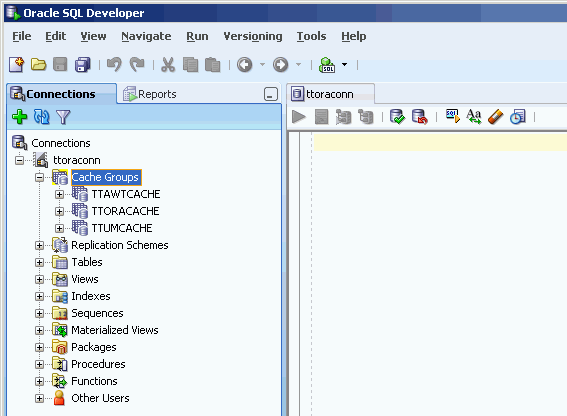The image size is (567, 416).
Task: Click the Copy icon
Action: (x=190, y=65)
